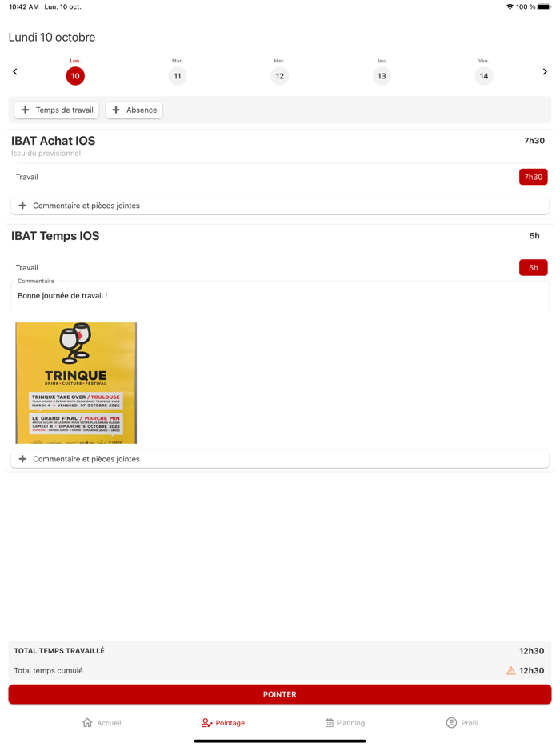Select Thursday 13 in the date strip

pos(382,76)
